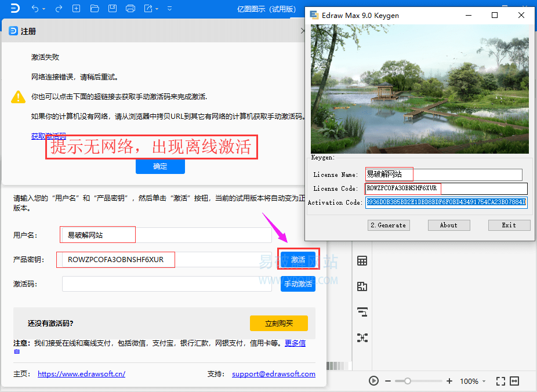537x392 pixels.
Task: Activate fit-to-width view icon
Action: coord(514,381)
